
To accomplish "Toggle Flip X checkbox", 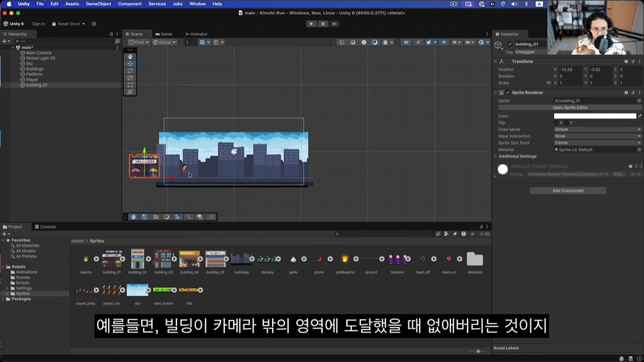I will pos(556,123).
